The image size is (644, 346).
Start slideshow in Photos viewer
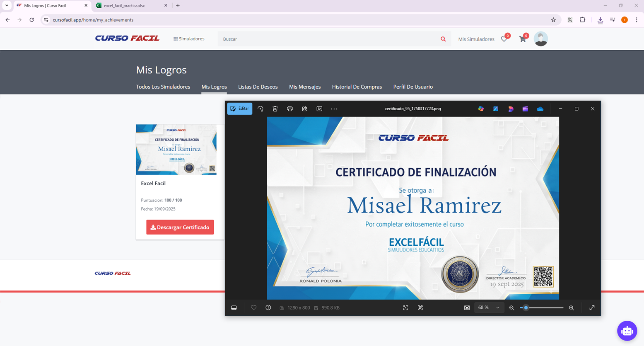pos(319,109)
